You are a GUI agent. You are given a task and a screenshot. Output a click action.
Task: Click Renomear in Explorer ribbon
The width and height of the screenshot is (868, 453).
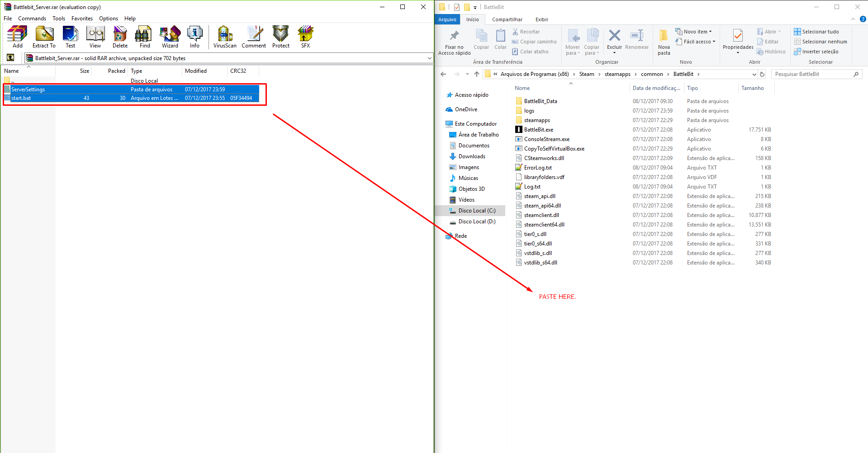[637, 39]
